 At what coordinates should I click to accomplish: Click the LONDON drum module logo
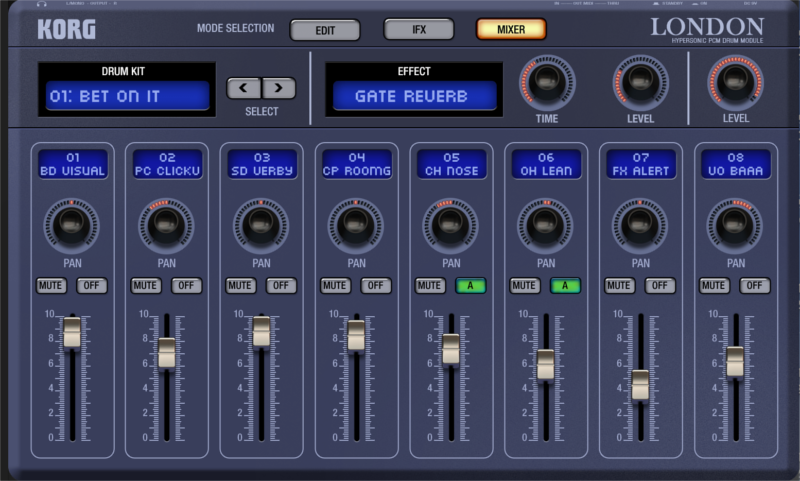click(707, 30)
